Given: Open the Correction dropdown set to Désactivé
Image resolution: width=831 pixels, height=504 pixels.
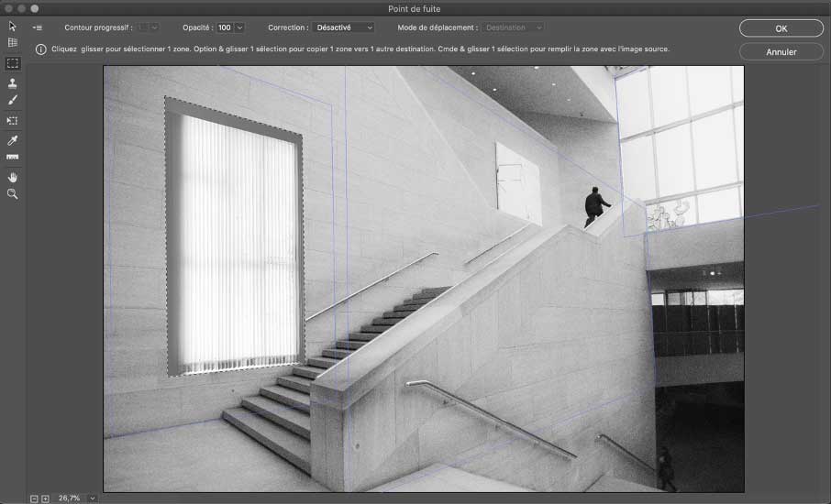Looking at the screenshot, I should [343, 27].
